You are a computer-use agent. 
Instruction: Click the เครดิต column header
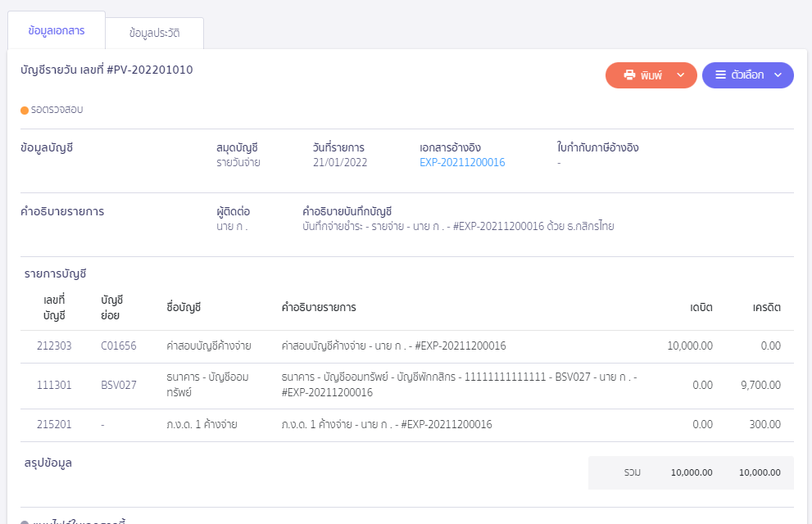[x=766, y=307]
